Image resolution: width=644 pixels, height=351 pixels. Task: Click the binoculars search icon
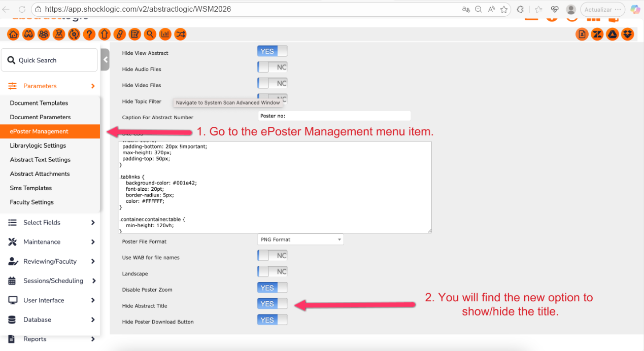pyautogui.click(x=29, y=34)
